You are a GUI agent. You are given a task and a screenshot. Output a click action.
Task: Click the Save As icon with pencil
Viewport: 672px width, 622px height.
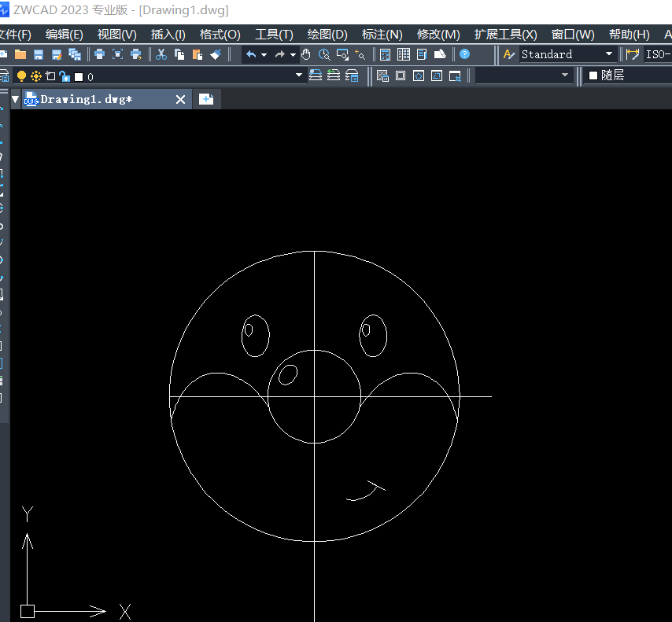coord(57,54)
